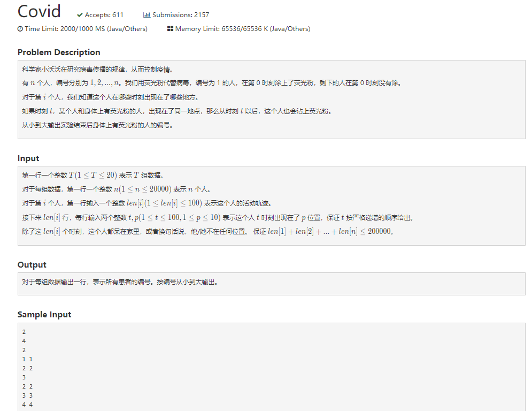This screenshot has width=532, height=411.
Task: Click the Sample Input heading
Action: (44, 315)
